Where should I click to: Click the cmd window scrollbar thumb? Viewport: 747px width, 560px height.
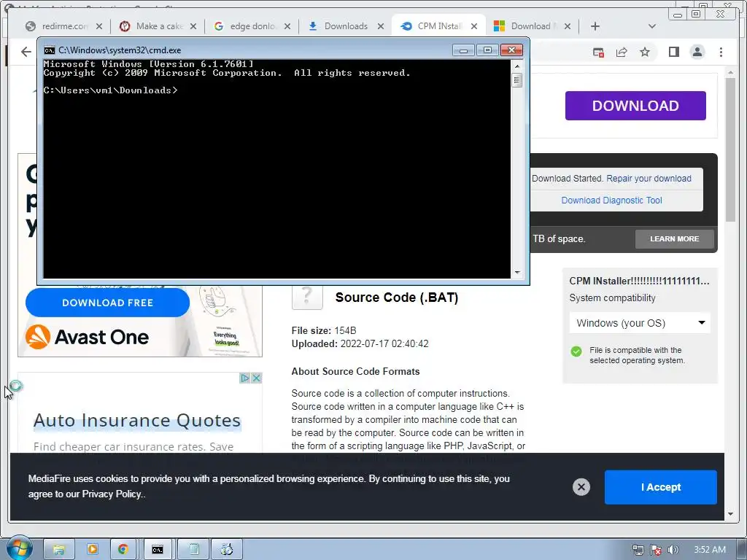pos(517,80)
